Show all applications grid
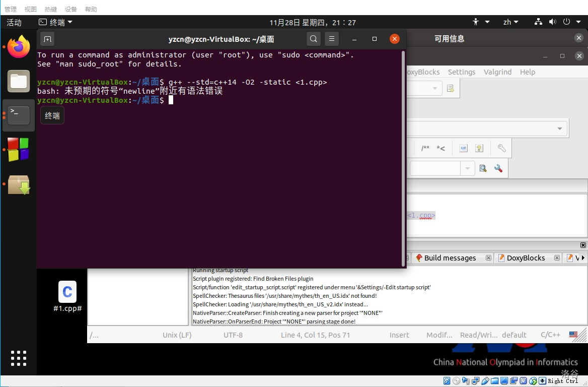Screen dimensions: 588x387 pos(19,358)
